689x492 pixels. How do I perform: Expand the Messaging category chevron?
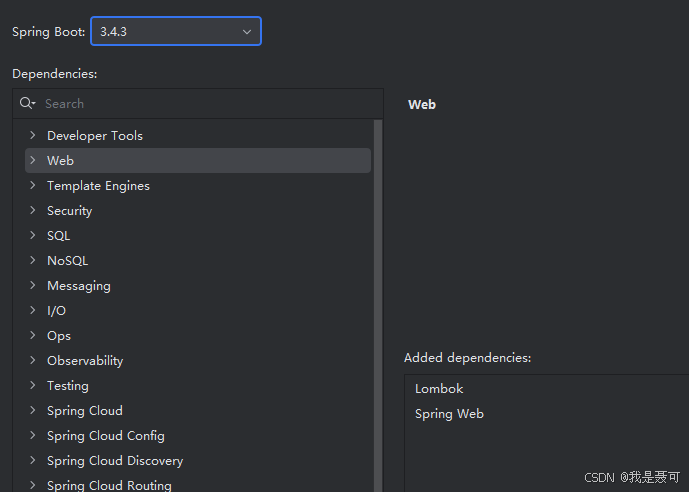pyautogui.click(x=33, y=286)
